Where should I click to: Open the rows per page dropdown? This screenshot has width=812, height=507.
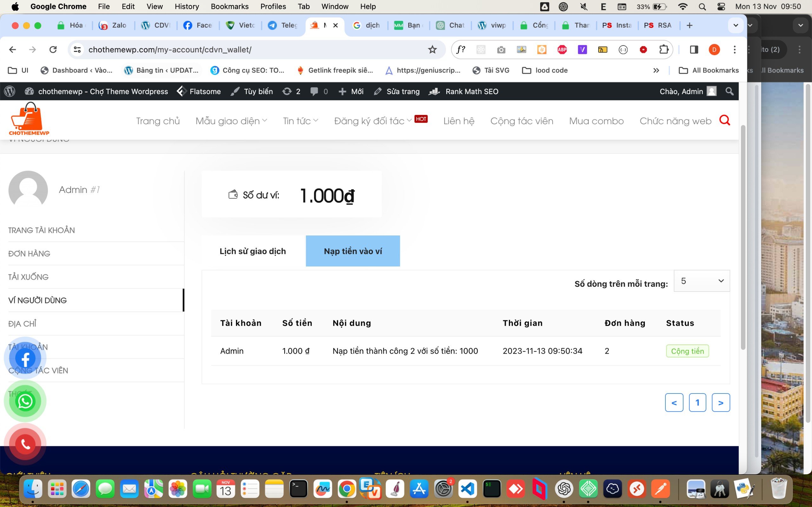click(x=701, y=281)
